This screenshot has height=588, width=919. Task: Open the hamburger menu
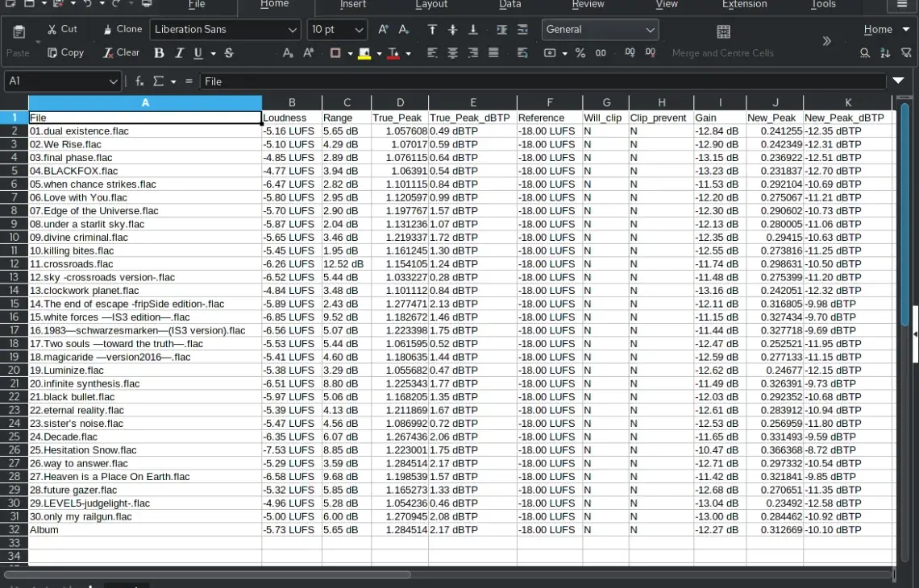(902, 5)
